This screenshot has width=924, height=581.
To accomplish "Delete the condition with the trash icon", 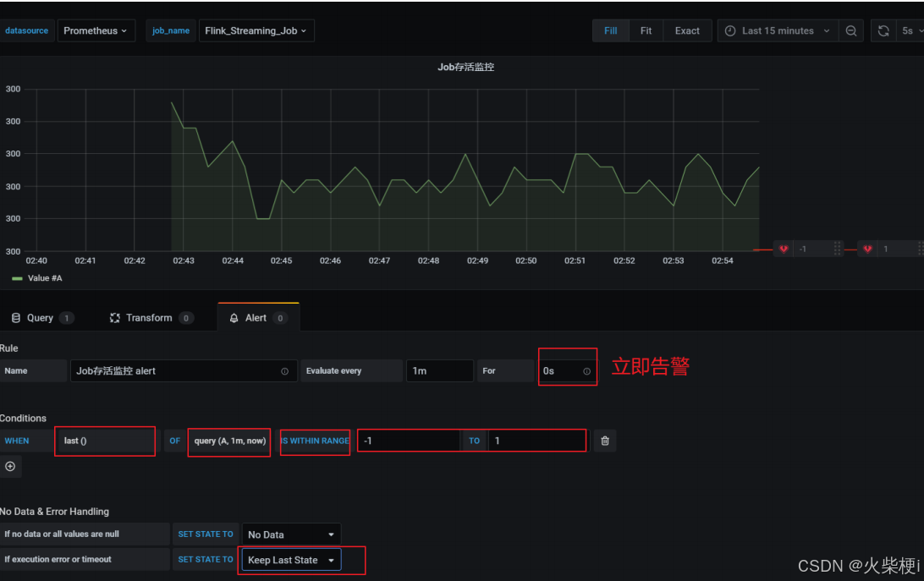I will tap(605, 441).
